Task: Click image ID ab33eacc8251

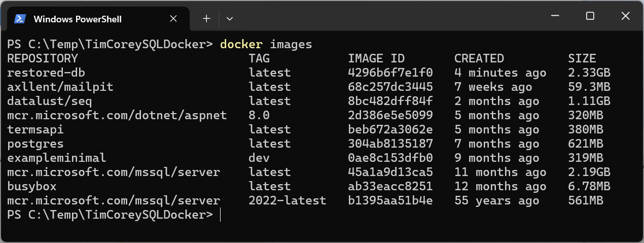Action: pos(390,186)
